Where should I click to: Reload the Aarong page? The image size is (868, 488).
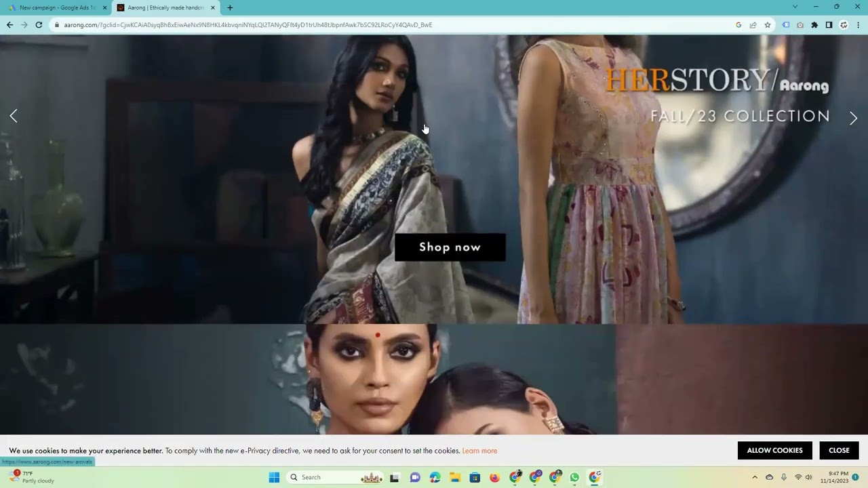point(39,25)
